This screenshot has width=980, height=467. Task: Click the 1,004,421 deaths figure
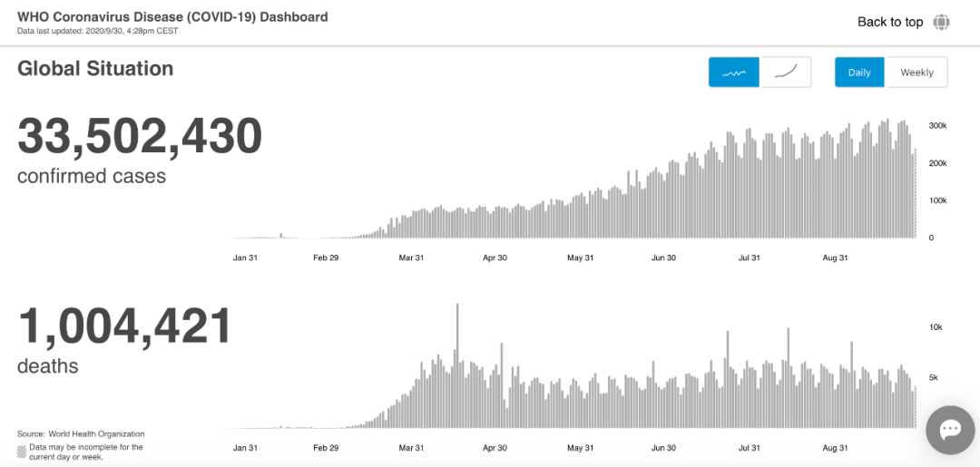124,326
